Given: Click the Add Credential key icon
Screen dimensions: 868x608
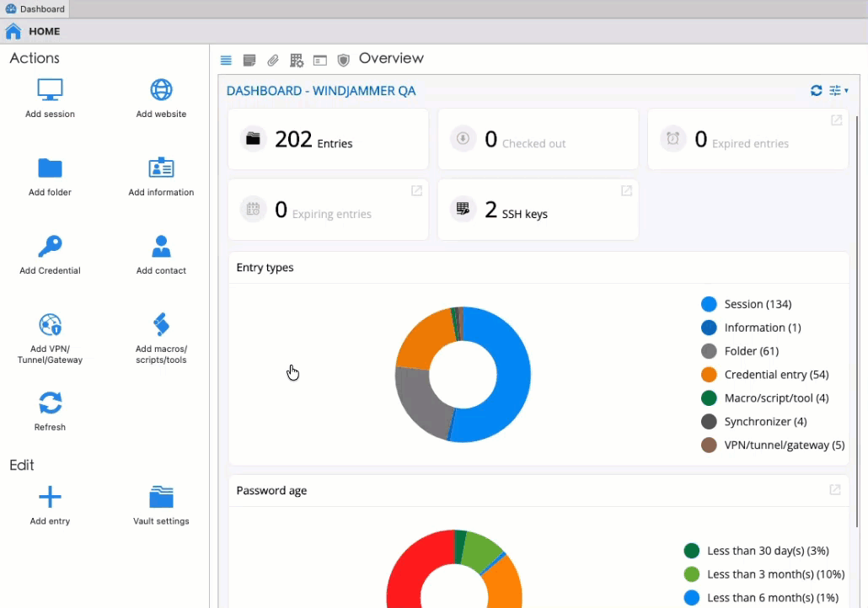Looking at the screenshot, I should (50, 246).
